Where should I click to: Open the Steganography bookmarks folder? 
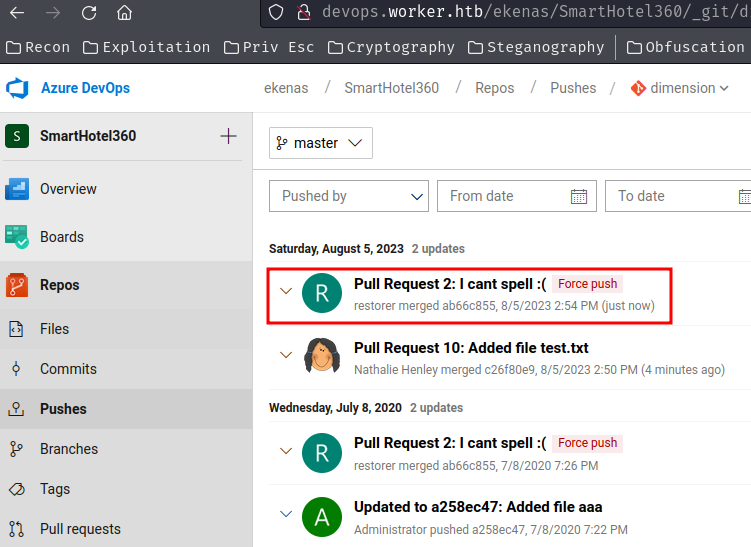pyautogui.click(x=536, y=47)
